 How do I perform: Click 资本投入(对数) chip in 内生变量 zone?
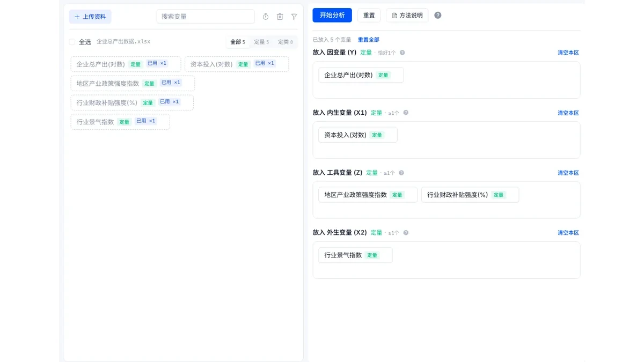coord(358,135)
